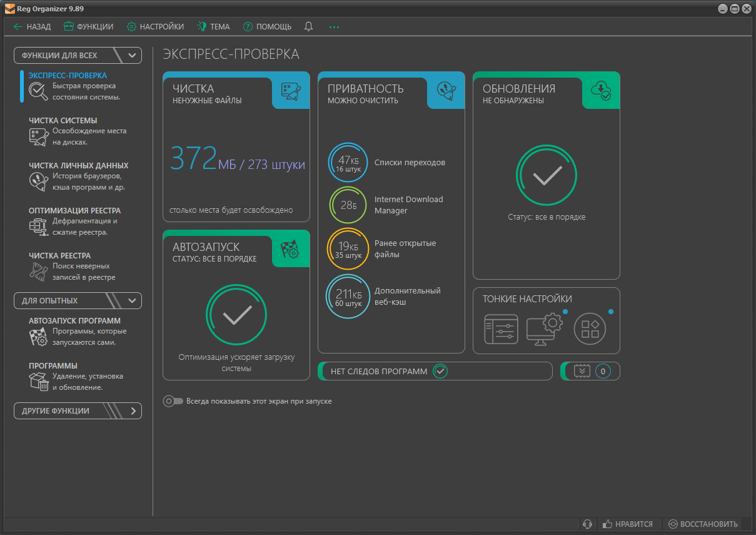The height and width of the screenshot is (535, 756).
Task: Click the round apps icon in Тонкие настройки
Action: 590,329
